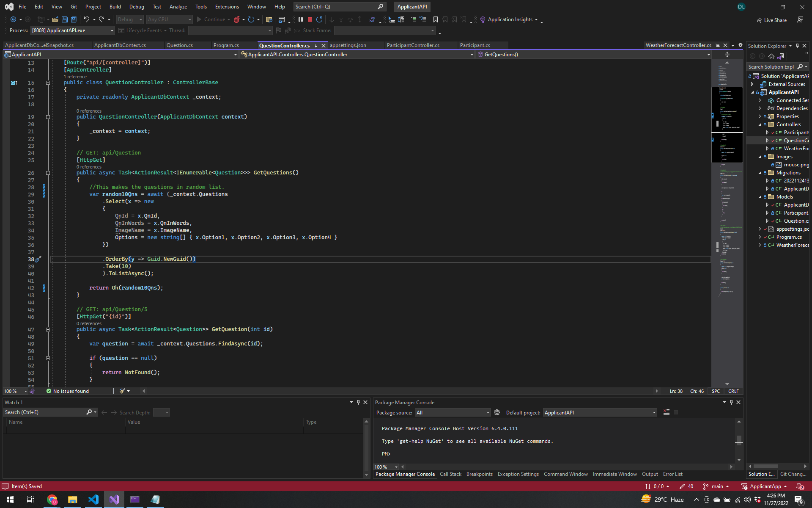
Task: Collapse the breakpoint margin indicator on line 15
Action: tap(48, 83)
